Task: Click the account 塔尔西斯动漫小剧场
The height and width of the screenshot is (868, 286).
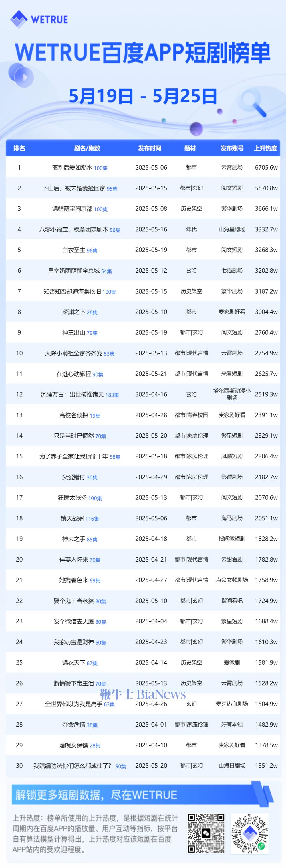Action: coord(232,394)
